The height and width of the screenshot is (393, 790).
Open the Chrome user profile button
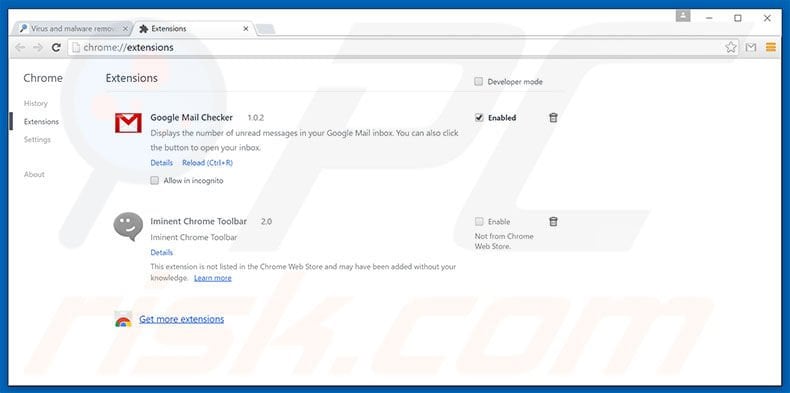pyautogui.click(x=683, y=16)
